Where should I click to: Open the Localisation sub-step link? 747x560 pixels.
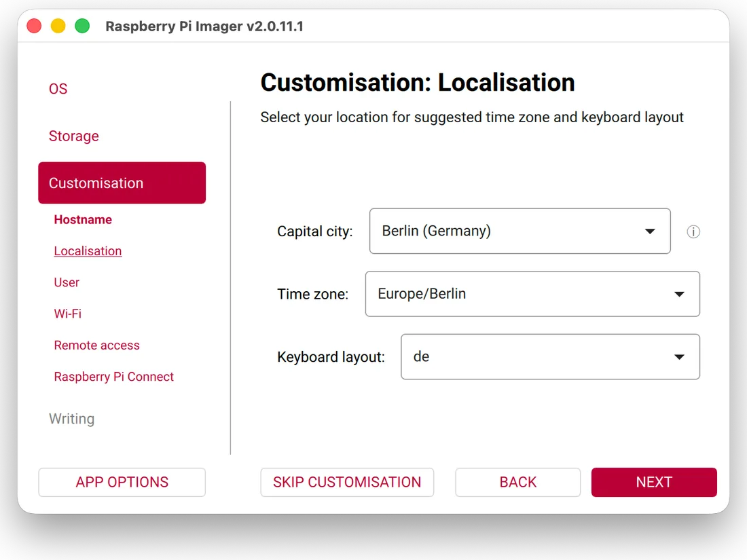click(88, 251)
